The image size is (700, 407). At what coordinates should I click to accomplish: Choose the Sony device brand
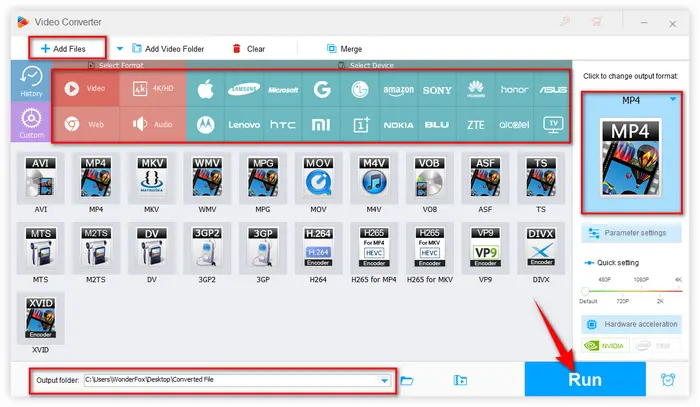click(437, 89)
